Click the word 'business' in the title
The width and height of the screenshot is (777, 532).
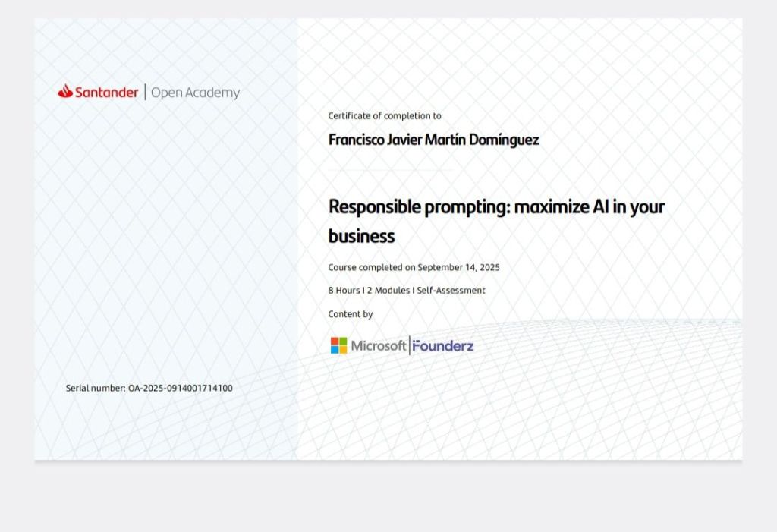click(361, 236)
